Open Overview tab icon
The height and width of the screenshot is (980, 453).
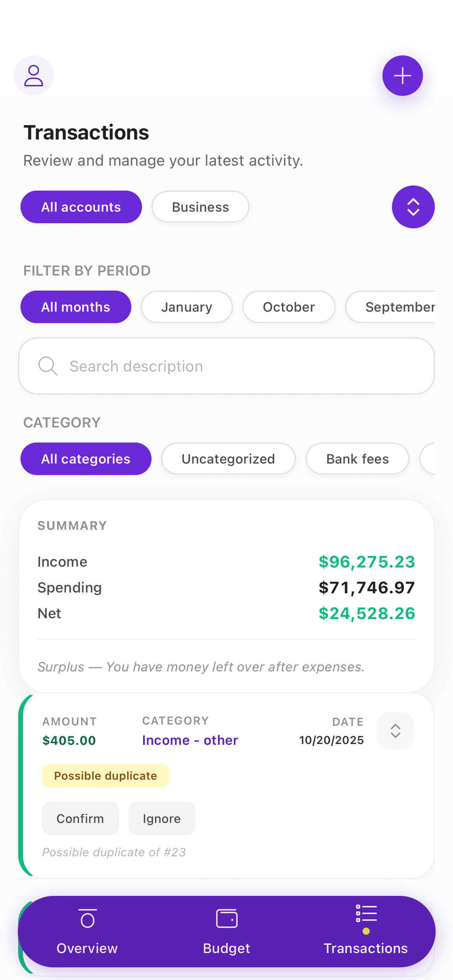coord(88,918)
